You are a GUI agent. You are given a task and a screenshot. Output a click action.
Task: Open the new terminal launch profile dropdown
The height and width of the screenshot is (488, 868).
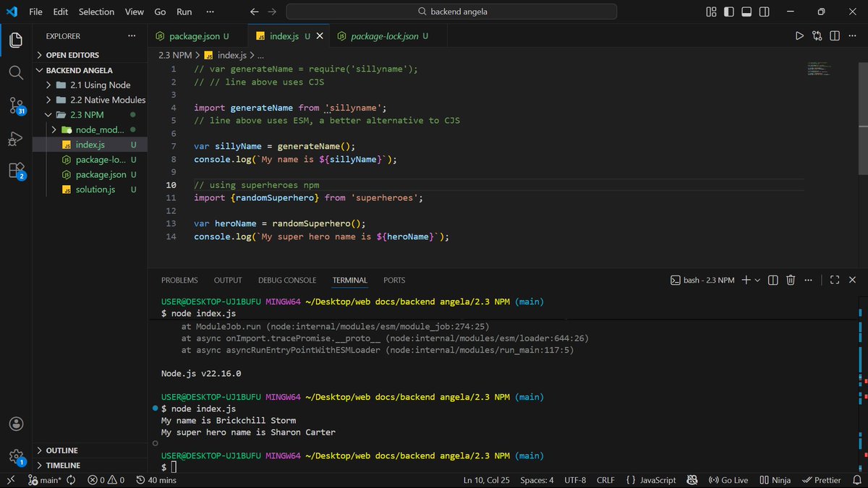tap(757, 280)
